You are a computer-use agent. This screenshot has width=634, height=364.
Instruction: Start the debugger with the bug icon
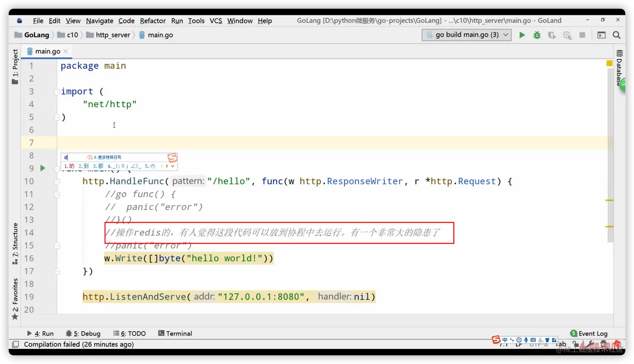pyautogui.click(x=537, y=35)
